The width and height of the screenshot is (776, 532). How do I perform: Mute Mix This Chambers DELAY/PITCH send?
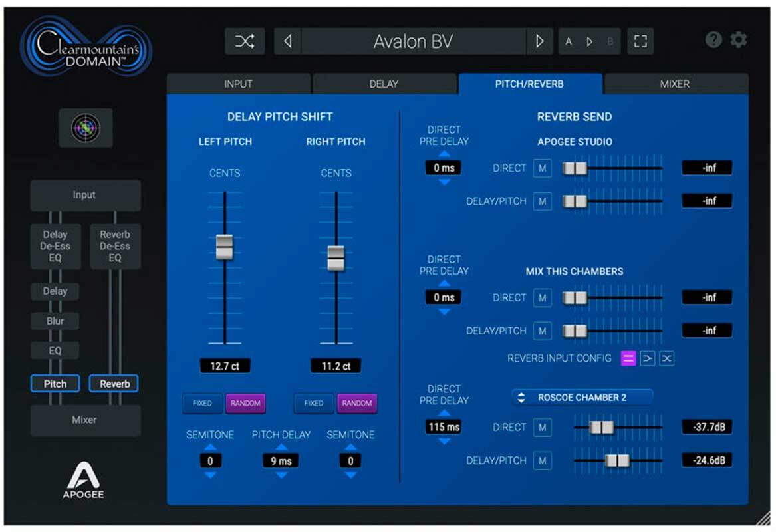[542, 331]
